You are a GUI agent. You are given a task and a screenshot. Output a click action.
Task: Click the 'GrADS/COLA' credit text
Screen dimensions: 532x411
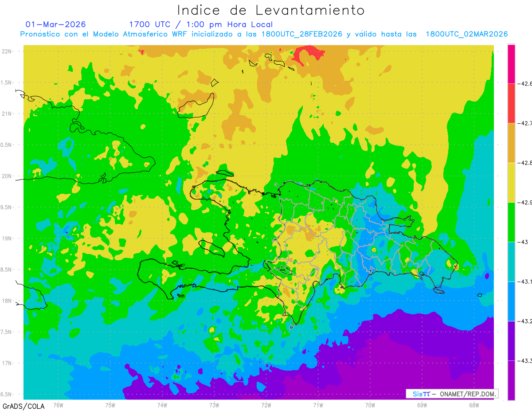[x=23, y=406]
